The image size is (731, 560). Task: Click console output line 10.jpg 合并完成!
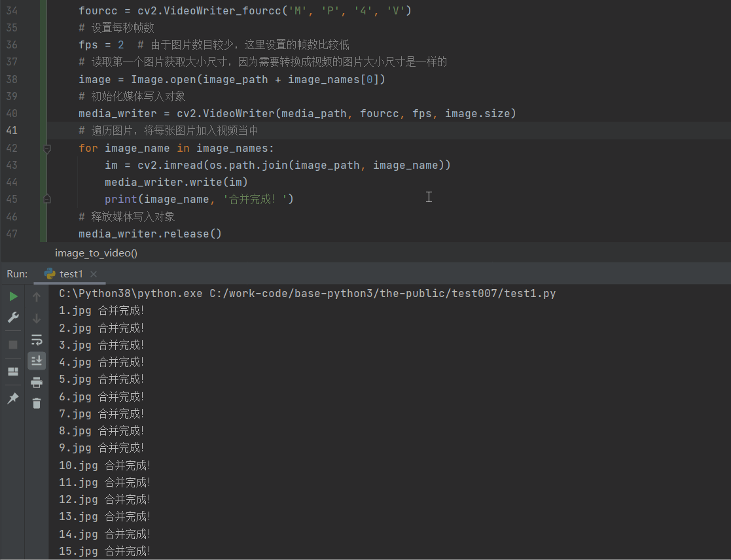(105, 465)
